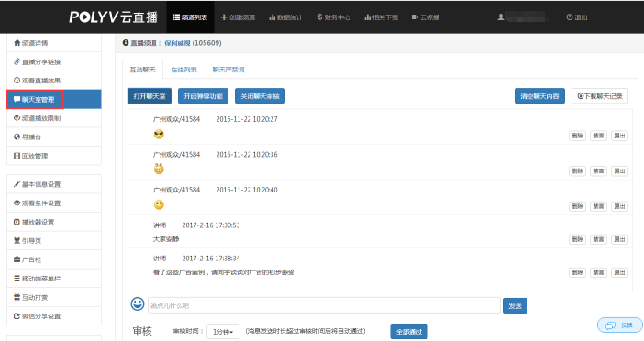The height and width of the screenshot is (341, 644).
Task: Click 发送 send button
Action: (x=515, y=305)
